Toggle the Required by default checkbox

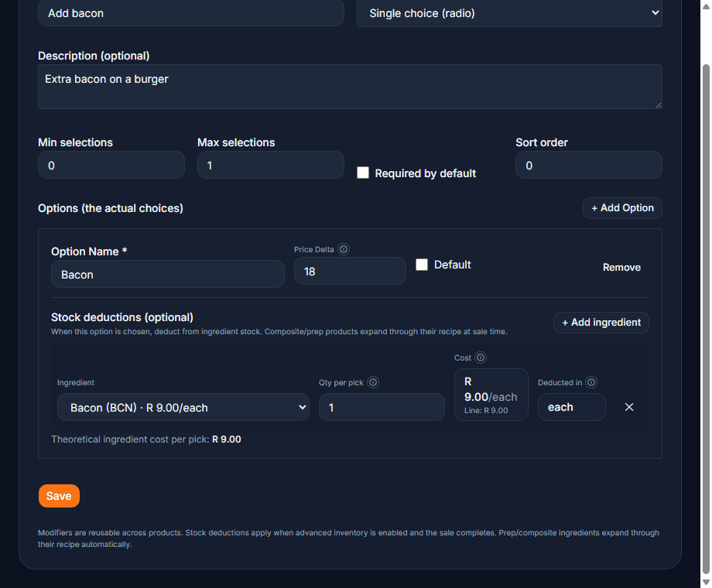coord(363,173)
